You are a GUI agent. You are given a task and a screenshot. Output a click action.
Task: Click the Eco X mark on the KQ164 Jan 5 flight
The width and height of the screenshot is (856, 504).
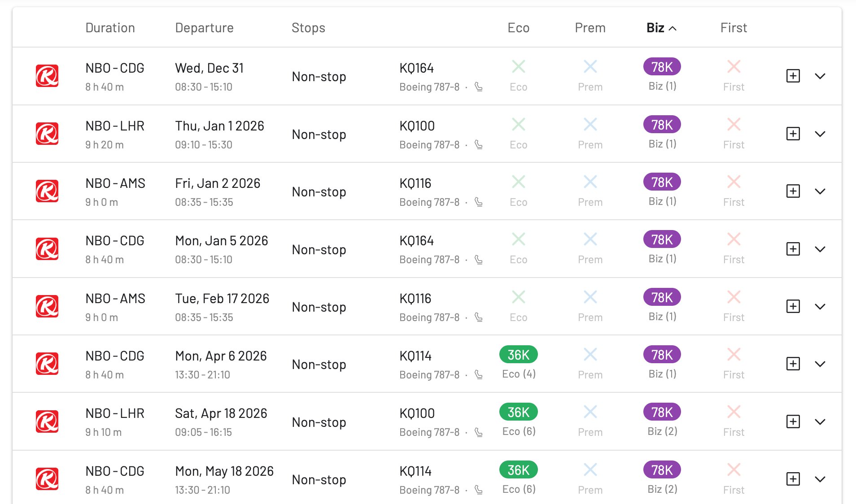pyautogui.click(x=518, y=239)
